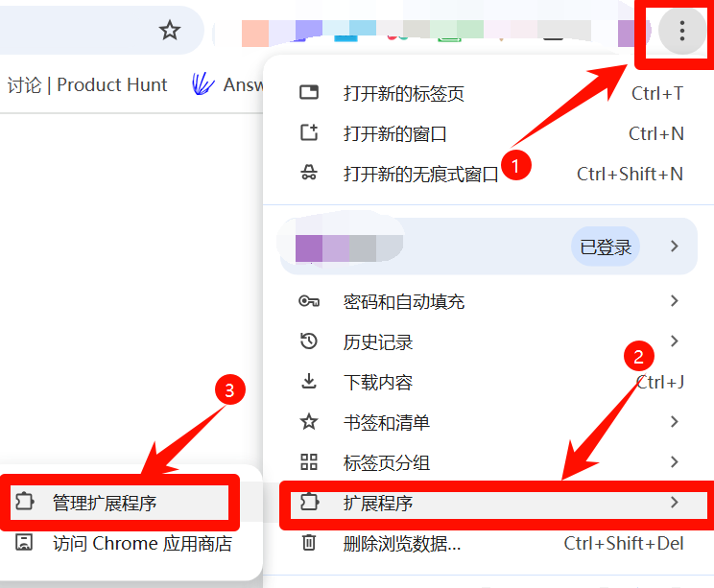
Task: Click the key icon for 密码和自动填充
Action: click(x=309, y=301)
